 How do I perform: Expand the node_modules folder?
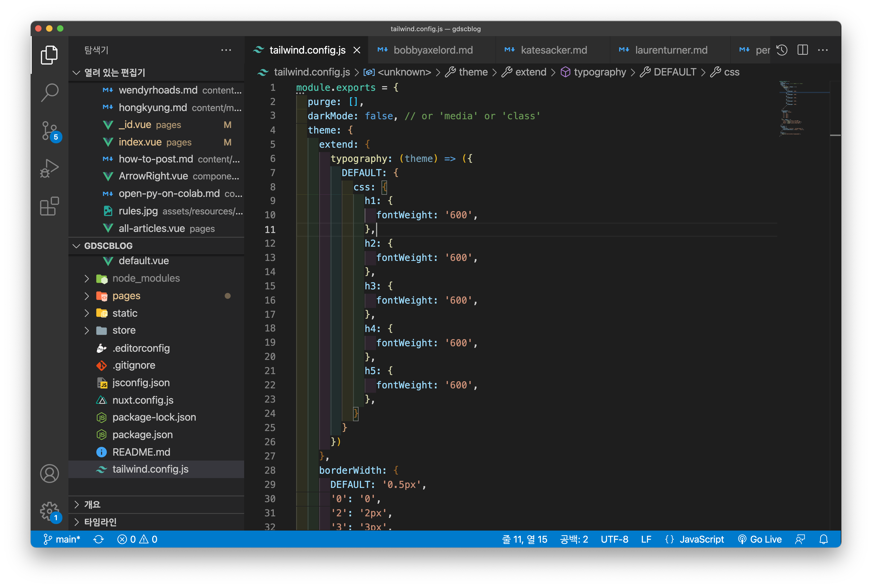[146, 278]
